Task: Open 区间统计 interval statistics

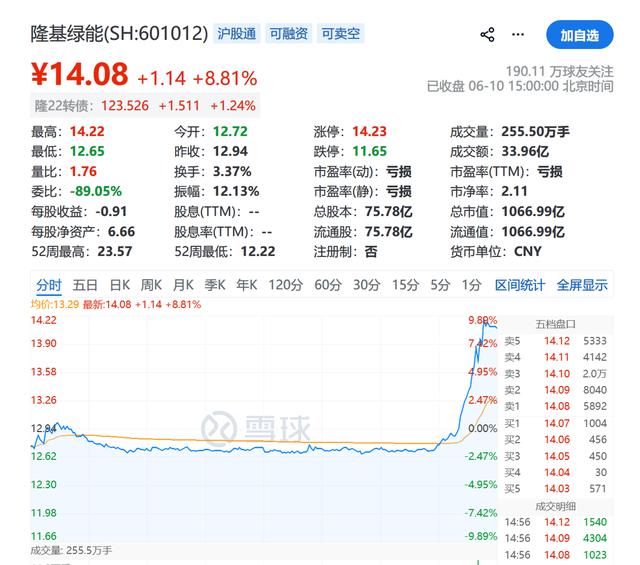Action: pos(520,285)
